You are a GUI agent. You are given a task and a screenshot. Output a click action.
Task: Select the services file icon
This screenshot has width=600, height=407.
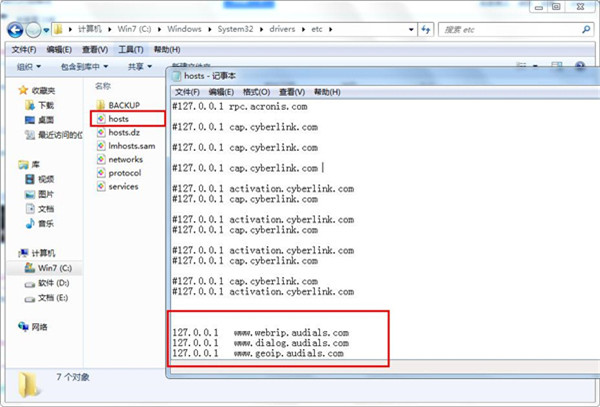click(101, 187)
